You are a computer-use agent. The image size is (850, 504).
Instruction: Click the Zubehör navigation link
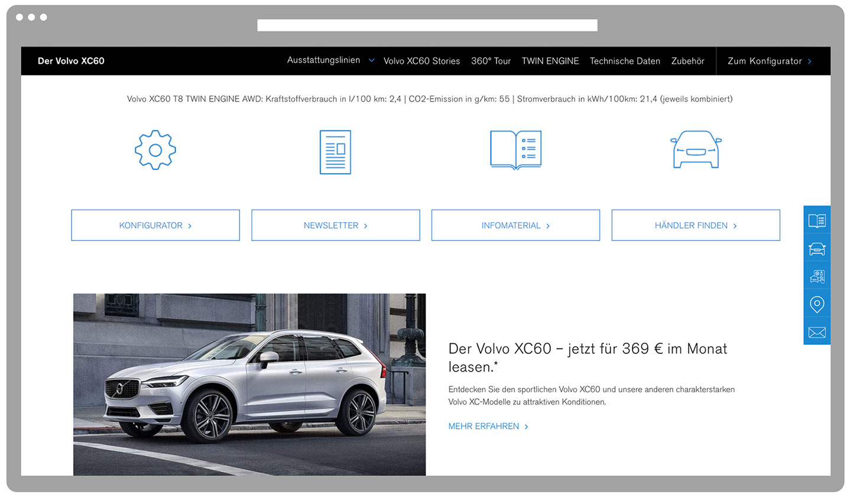click(x=687, y=61)
